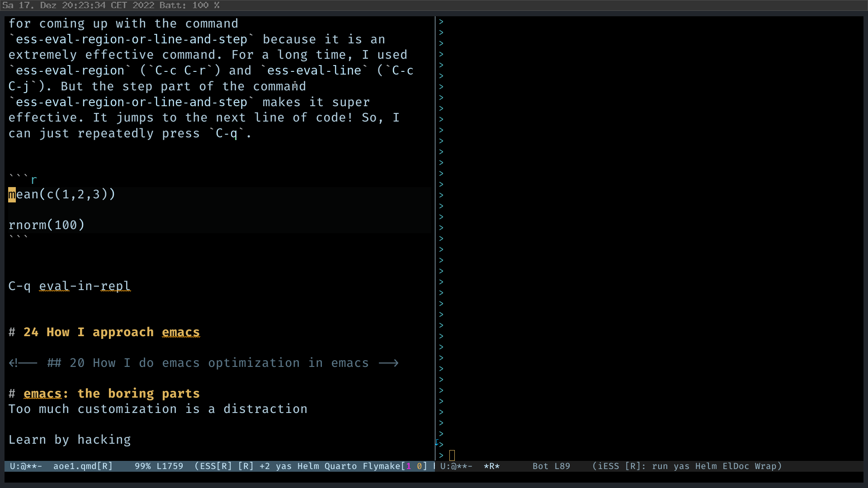Click the 'run' process status in R mode line
Viewport: 868px width, 488px height.
click(x=660, y=466)
